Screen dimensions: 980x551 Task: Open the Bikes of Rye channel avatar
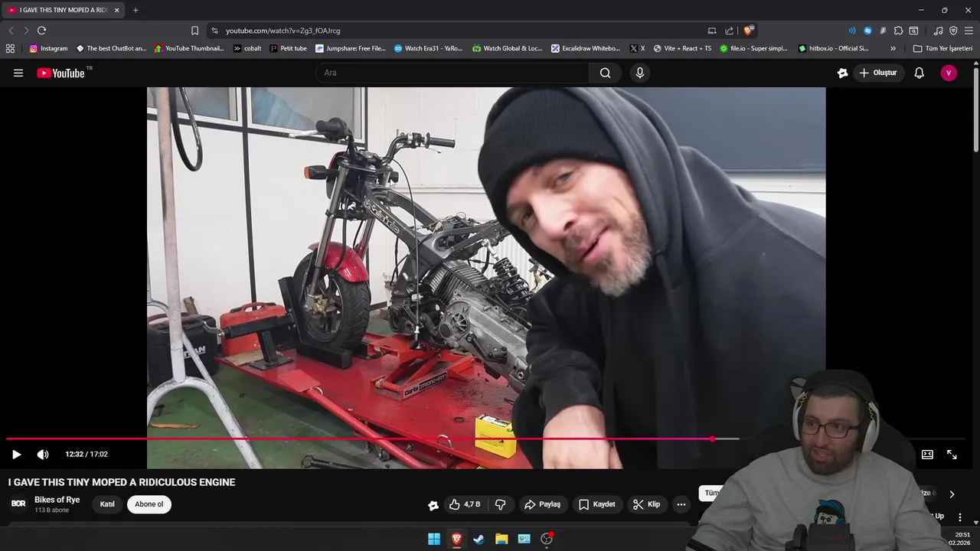(18, 504)
